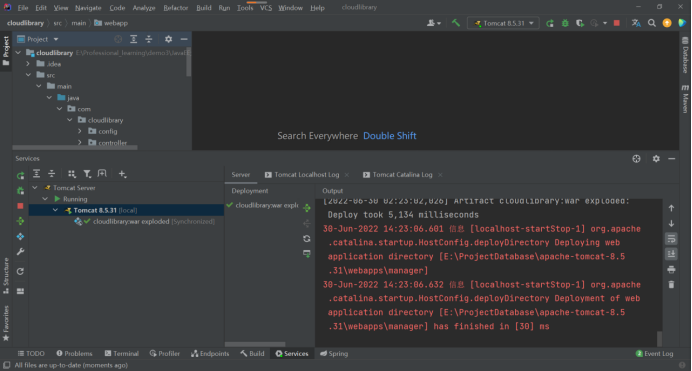Switch to Tomcat Catalina Log tab
692x371 pixels.
pyautogui.click(x=398, y=175)
